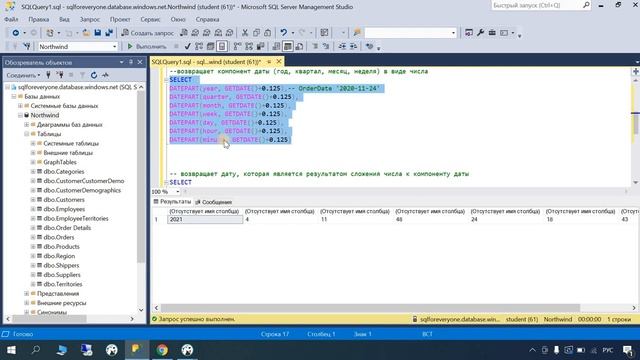Select the dbo.Customers table
This screenshot has height=360, width=640.
(64, 200)
